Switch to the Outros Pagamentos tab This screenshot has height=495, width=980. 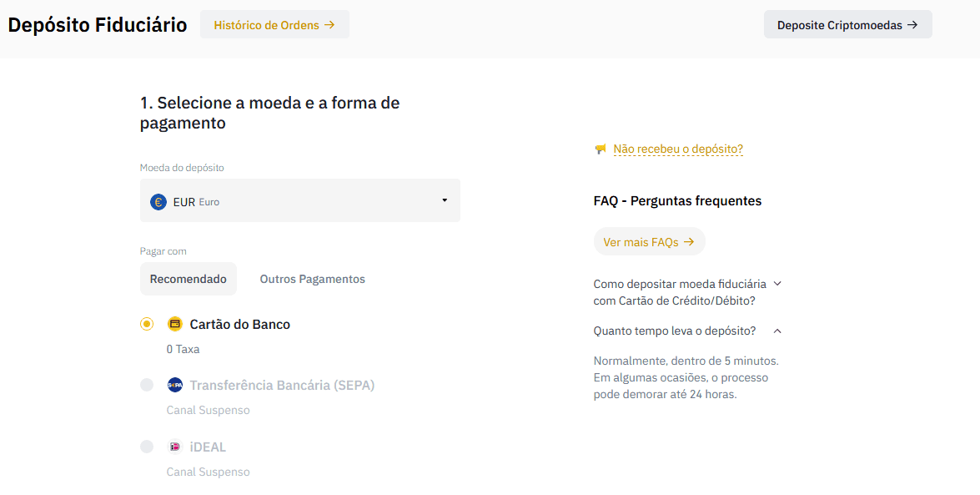tap(312, 279)
